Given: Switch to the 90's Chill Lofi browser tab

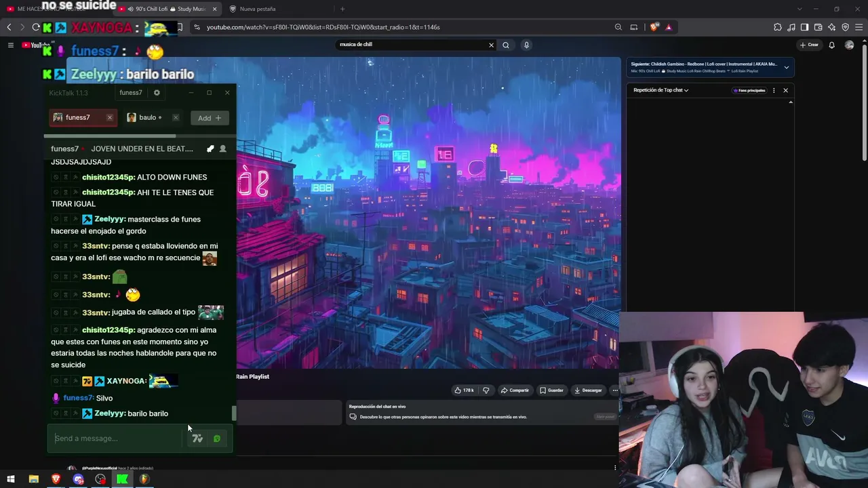Looking at the screenshot, I should click(170, 9).
